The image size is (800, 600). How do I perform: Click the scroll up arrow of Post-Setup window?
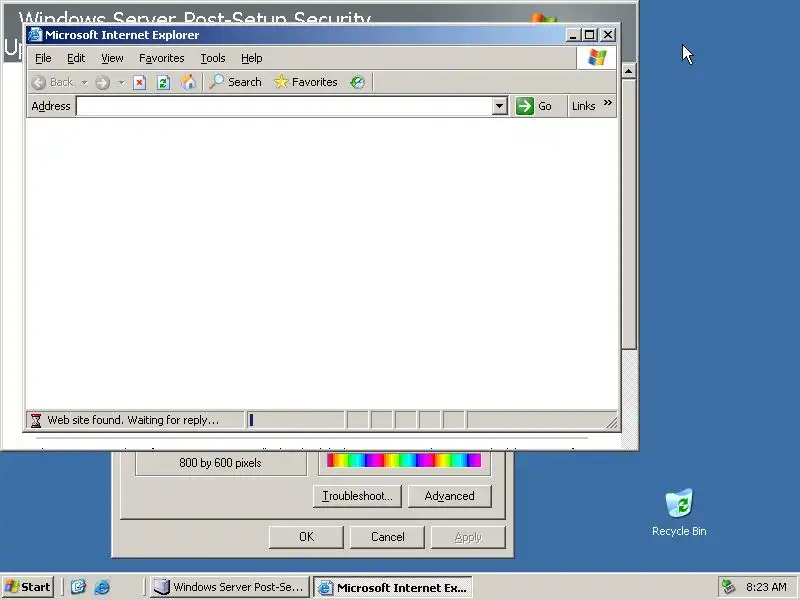coord(629,71)
